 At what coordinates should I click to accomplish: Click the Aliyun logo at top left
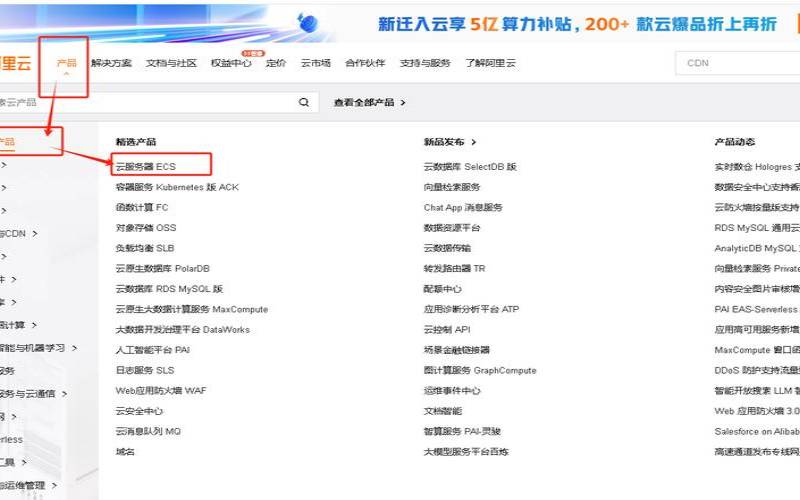point(16,63)
